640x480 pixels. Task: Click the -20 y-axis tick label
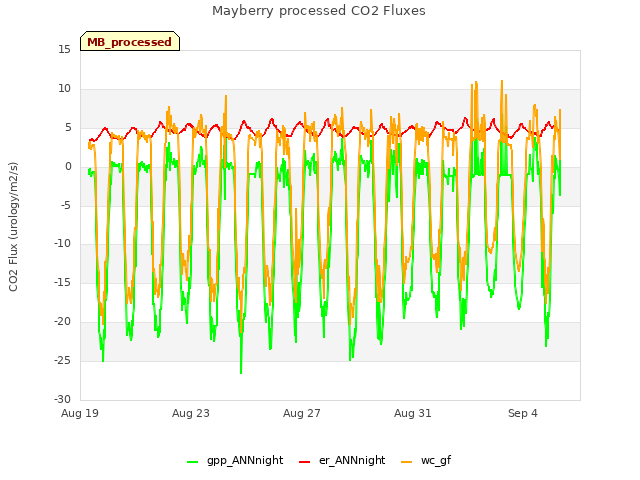tap(63, 322)
